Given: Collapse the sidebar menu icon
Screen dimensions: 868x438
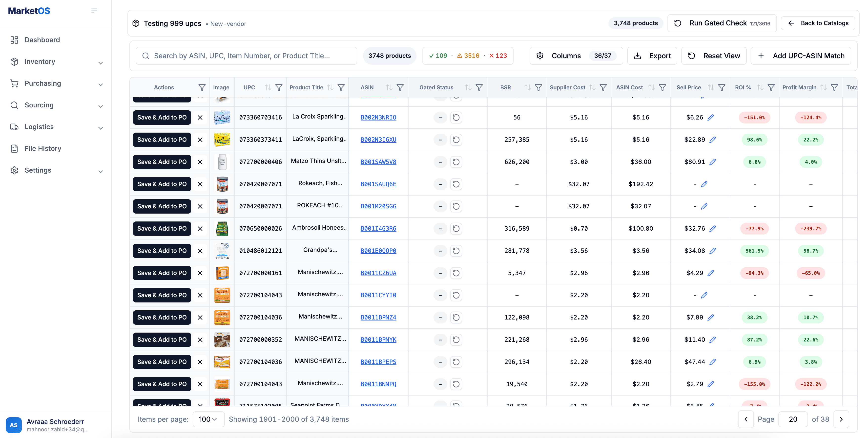Looking at the screenshot, I should click(x=94, y=11).
